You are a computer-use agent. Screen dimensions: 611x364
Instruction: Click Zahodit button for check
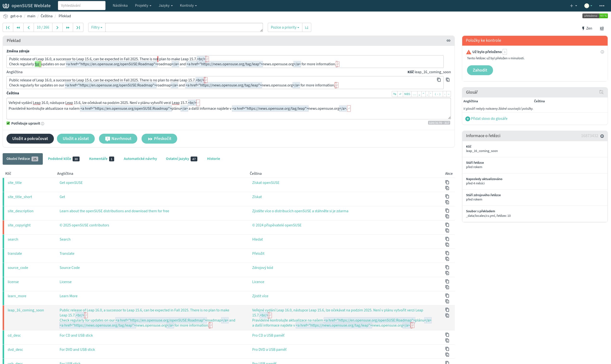coord(480,70)
